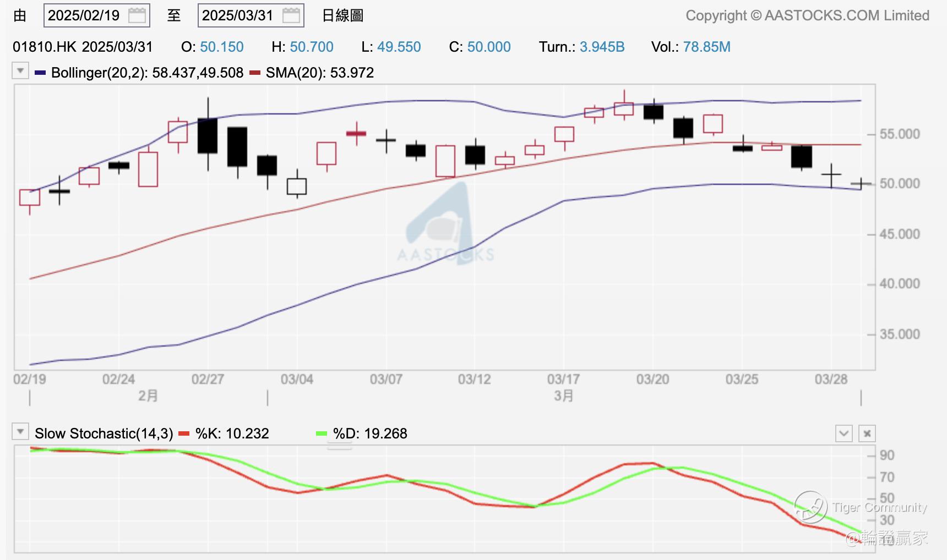Click the turnover value 3.945B
Screen dimensions: 947x560
pyautogui.click(x=602, y=47)
